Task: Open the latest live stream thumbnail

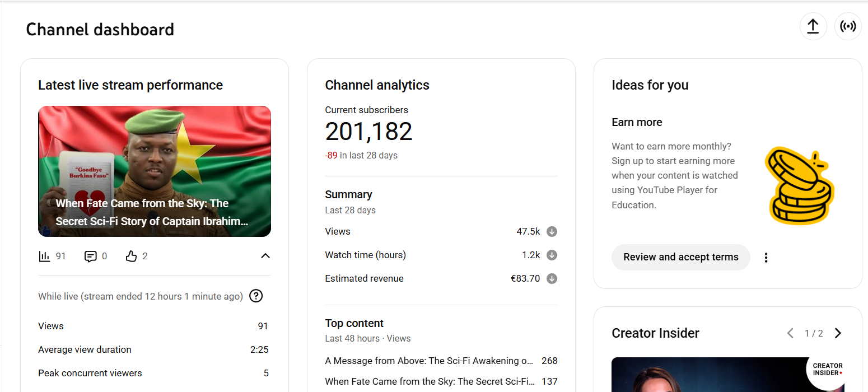Action: 155,171
